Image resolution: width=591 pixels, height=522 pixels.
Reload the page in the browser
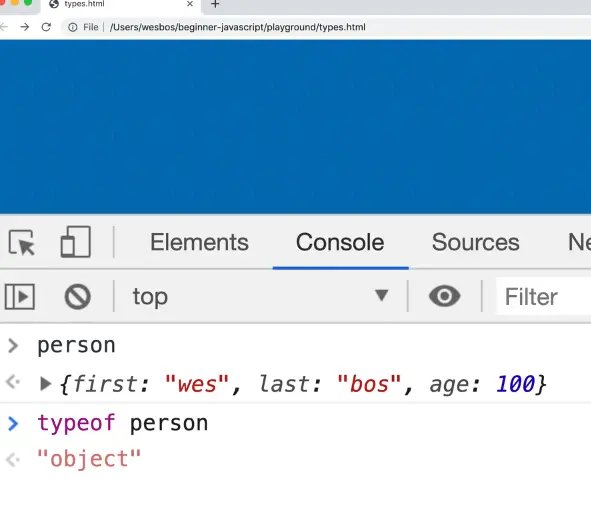(x=46, y=27)
